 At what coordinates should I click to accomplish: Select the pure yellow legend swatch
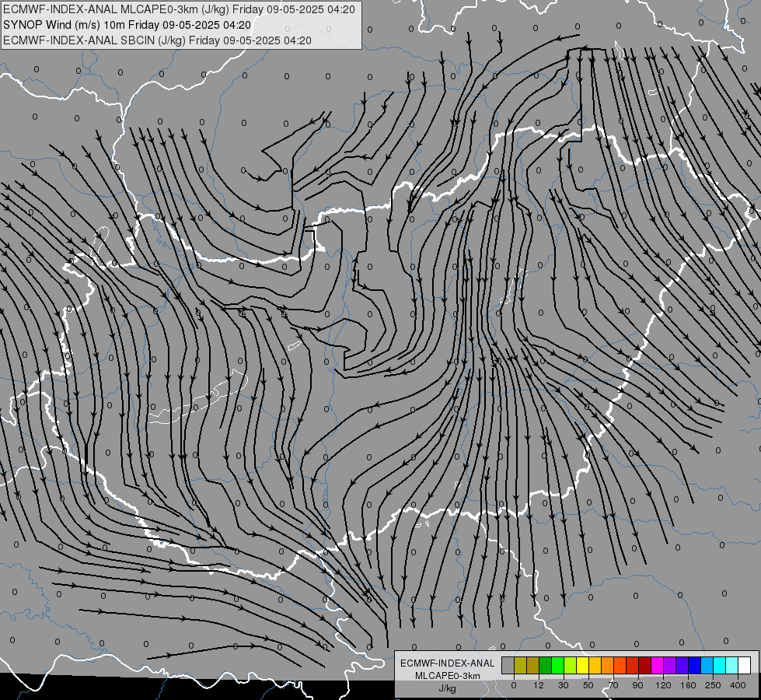[582, 665]
